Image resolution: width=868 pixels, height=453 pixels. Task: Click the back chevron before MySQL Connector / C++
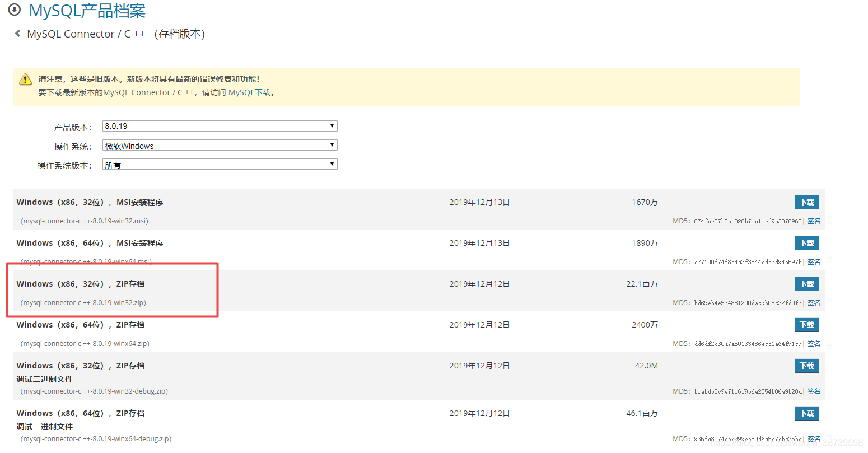coord(18,34)
